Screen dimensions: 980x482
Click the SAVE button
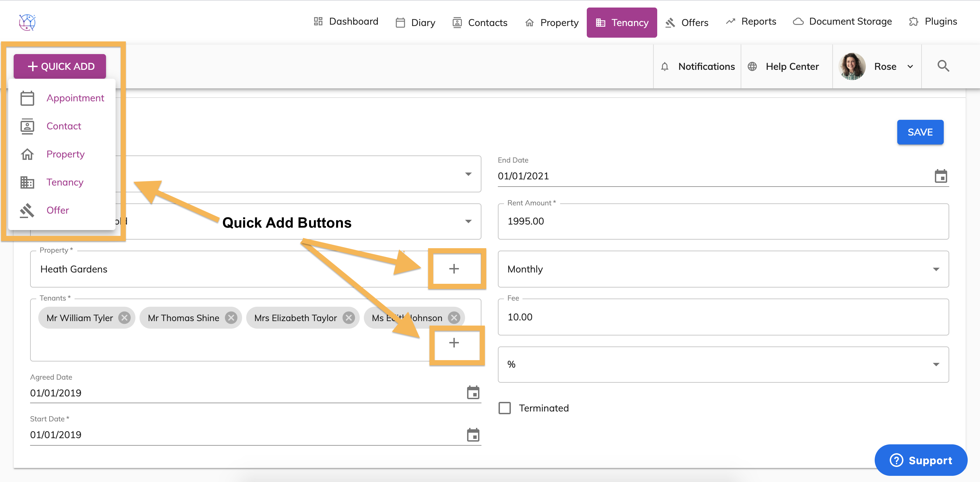(x=920, y=132)
